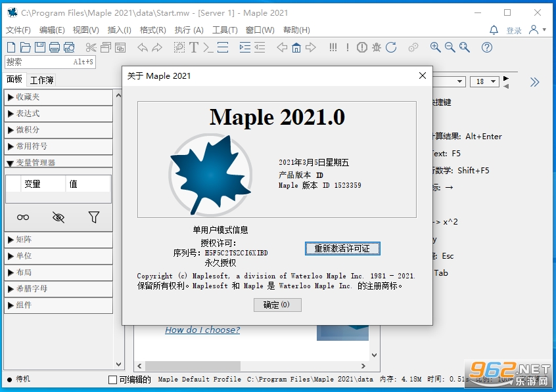The height and width of the screenshot is (392, 556).
Task: Open help question mark icon
Action: (x=487, y=47)
